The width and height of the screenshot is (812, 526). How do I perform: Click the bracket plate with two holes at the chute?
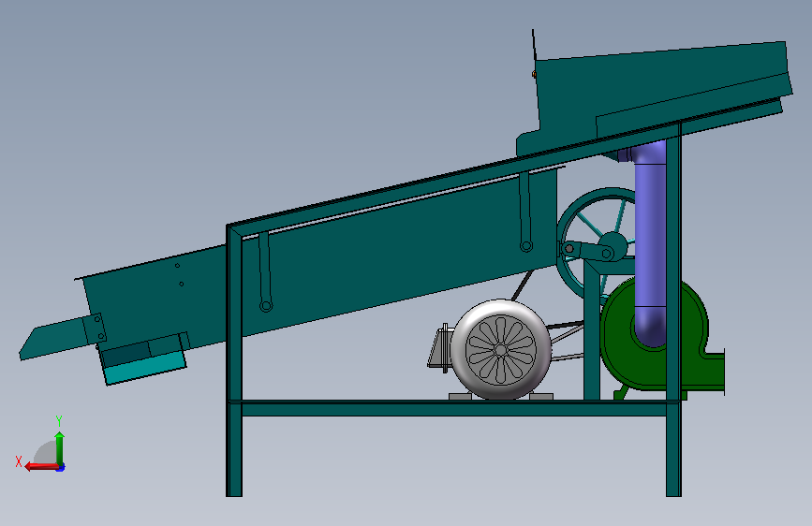(x=95, y=329)
